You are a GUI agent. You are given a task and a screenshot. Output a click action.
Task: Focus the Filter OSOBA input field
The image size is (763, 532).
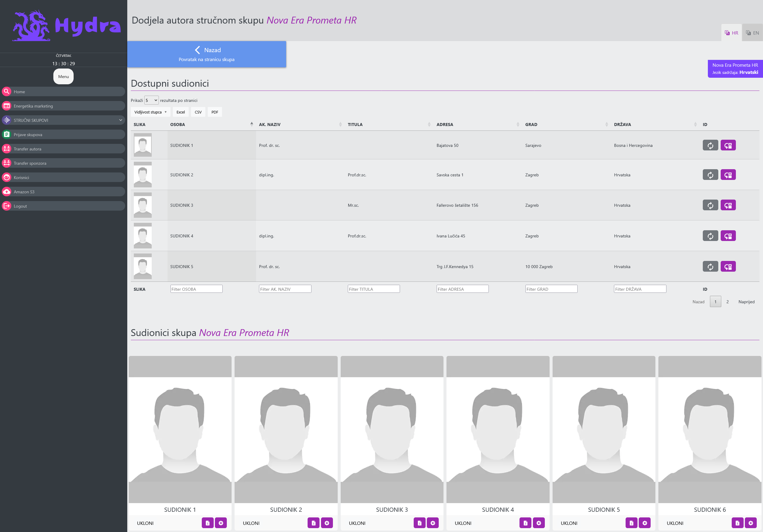tap(196, 289)
